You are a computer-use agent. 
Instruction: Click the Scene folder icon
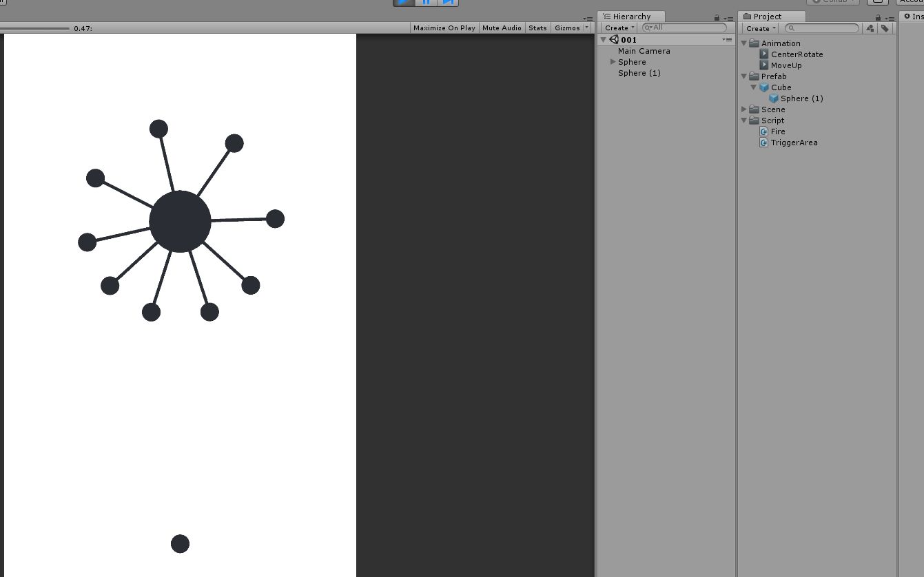click(x=754, y=109)
